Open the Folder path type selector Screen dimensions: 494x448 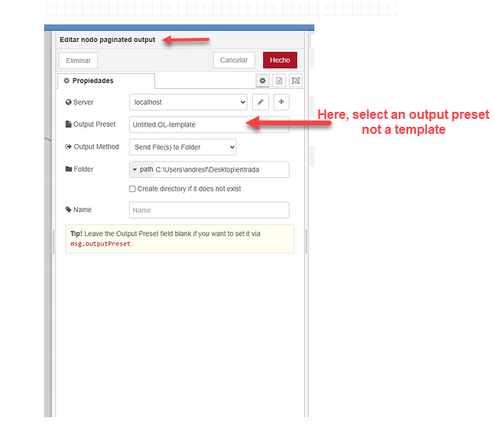coord(142,169)
